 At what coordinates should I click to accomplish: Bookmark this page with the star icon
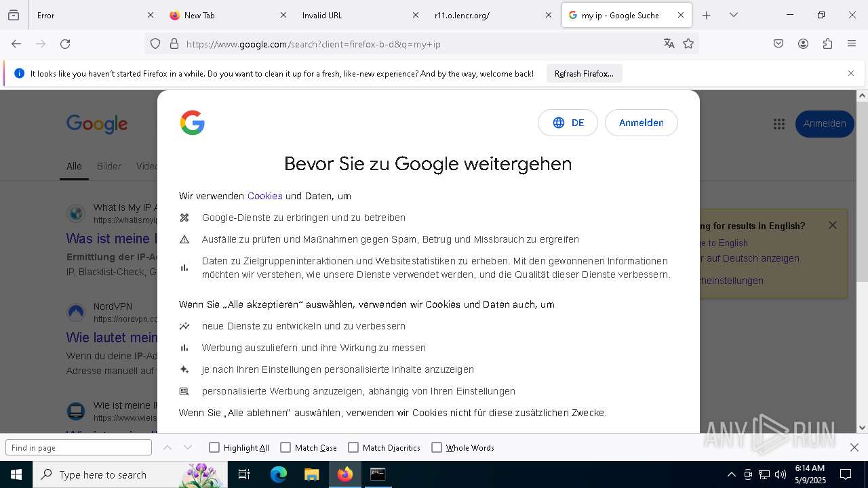688,44
